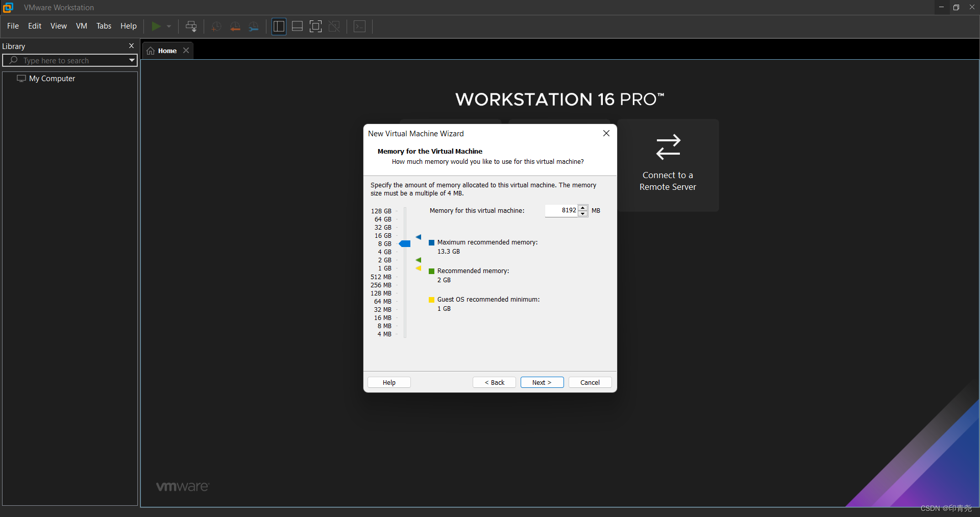Restore down the VMware Workstation window
The image size is (980, 517).
[x=956, y=7]
